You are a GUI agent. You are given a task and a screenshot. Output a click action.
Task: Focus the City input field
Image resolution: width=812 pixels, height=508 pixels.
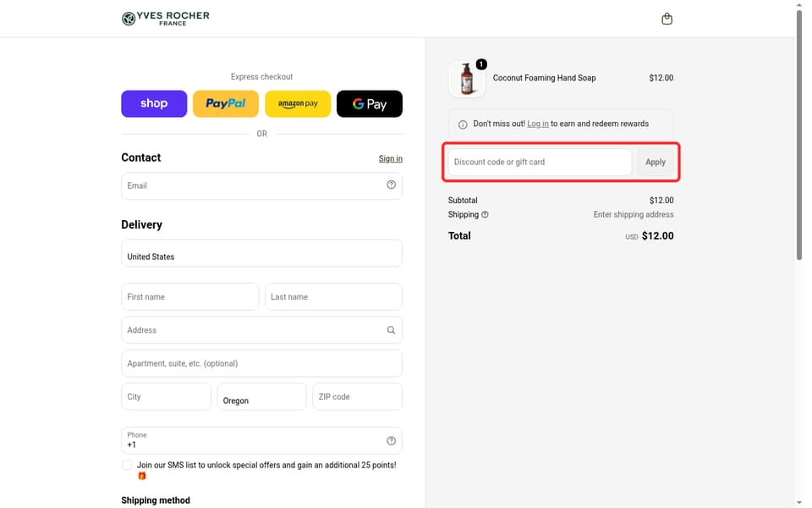[x=167, y=396]
